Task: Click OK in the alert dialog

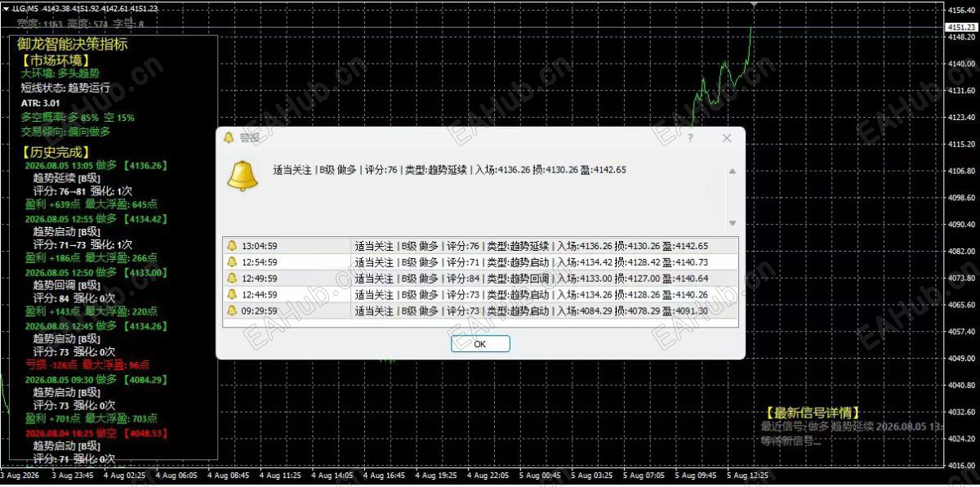Action: [x=480, y=344]
